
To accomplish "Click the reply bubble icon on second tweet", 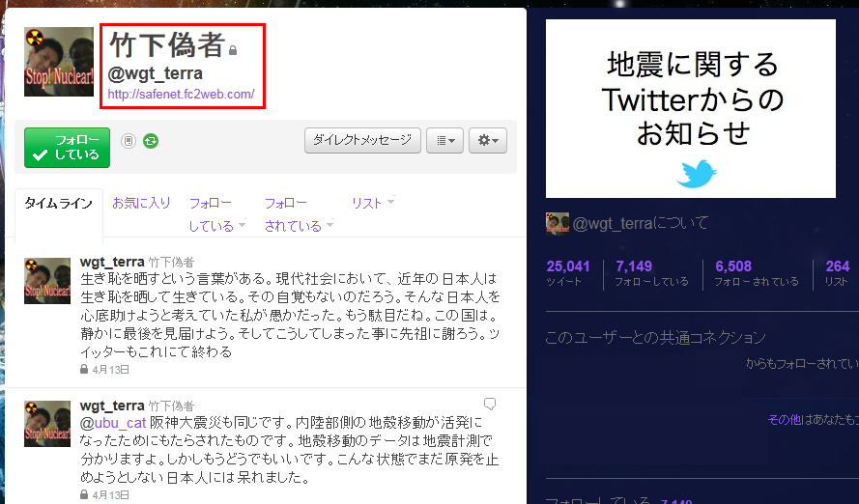I will click(490, 404).
